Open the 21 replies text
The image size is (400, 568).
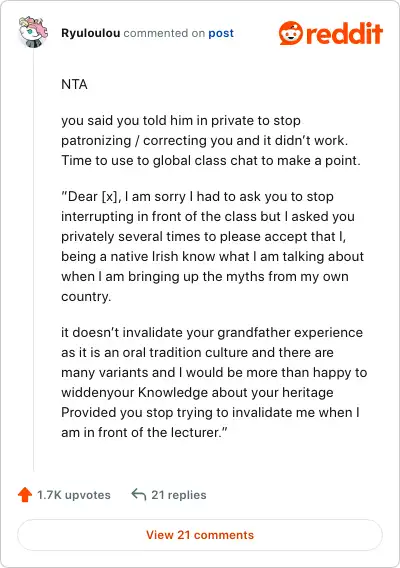point(179,495)
